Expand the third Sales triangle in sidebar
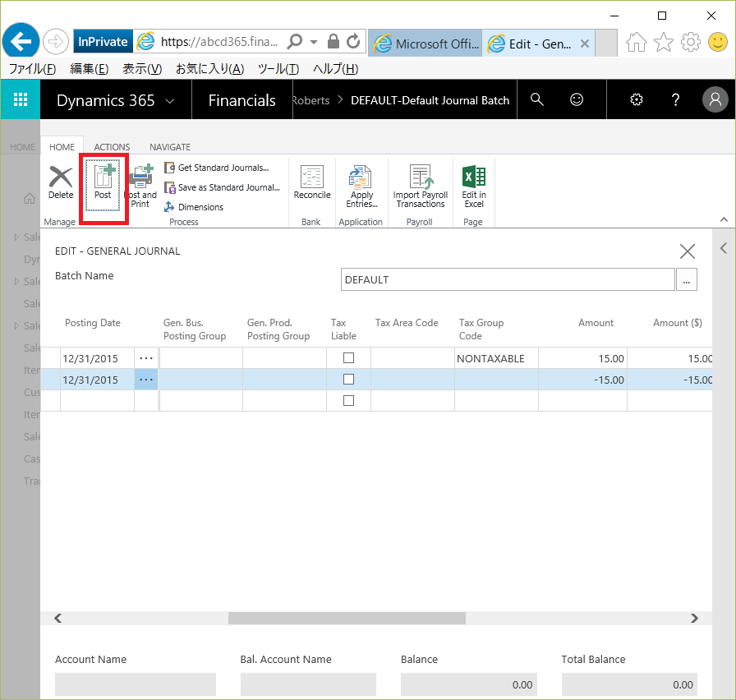The image size is (736, 700). click(16, 326)
